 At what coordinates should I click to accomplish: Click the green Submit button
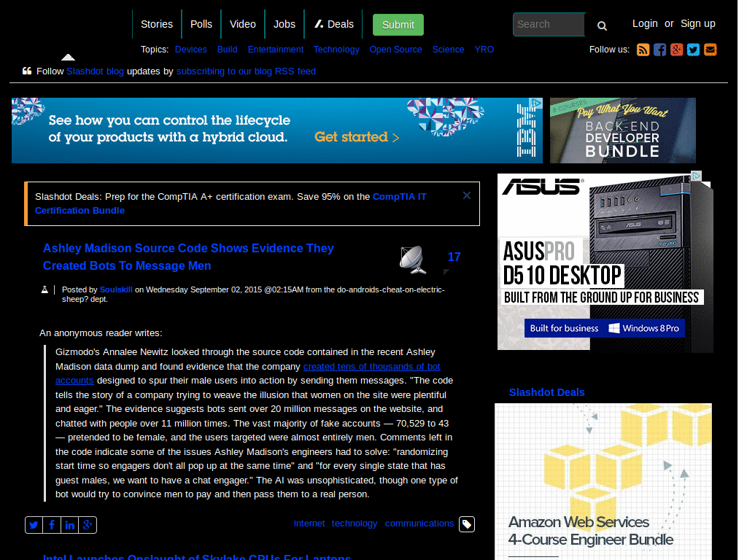coord(398,24)
